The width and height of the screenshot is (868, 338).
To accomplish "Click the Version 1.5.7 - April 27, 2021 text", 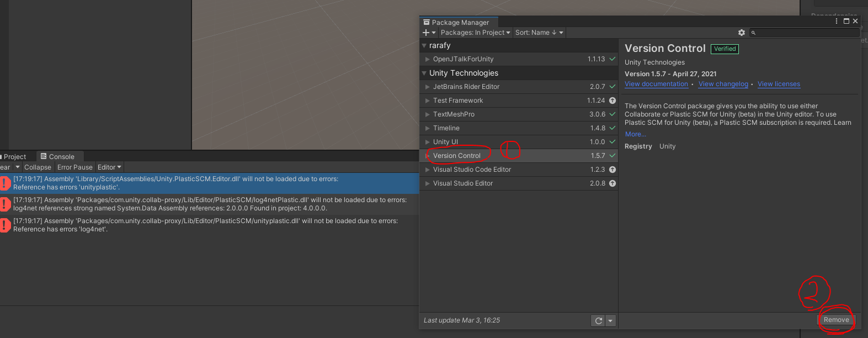I will 670,74.
